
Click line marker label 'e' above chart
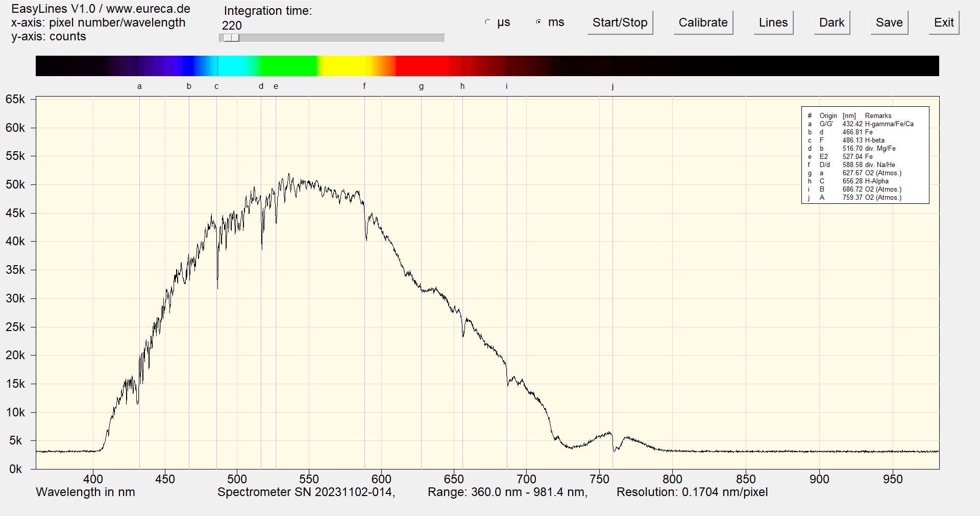pyautogui.click(x=276, y=86)
